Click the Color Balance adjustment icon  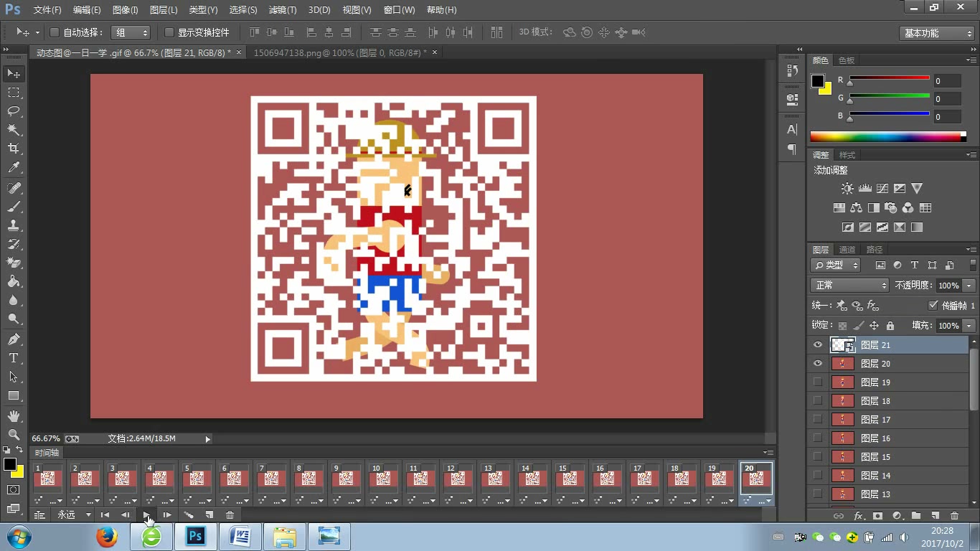coord(856,208)
